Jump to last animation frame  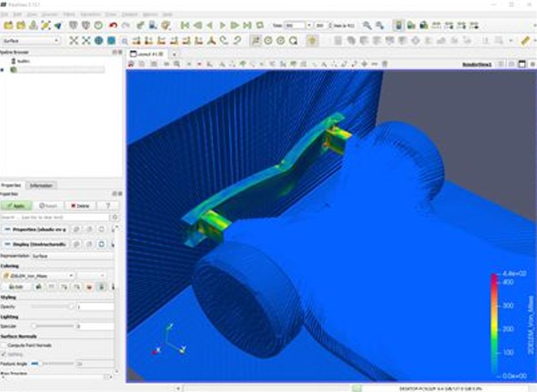tap(247, 26)
